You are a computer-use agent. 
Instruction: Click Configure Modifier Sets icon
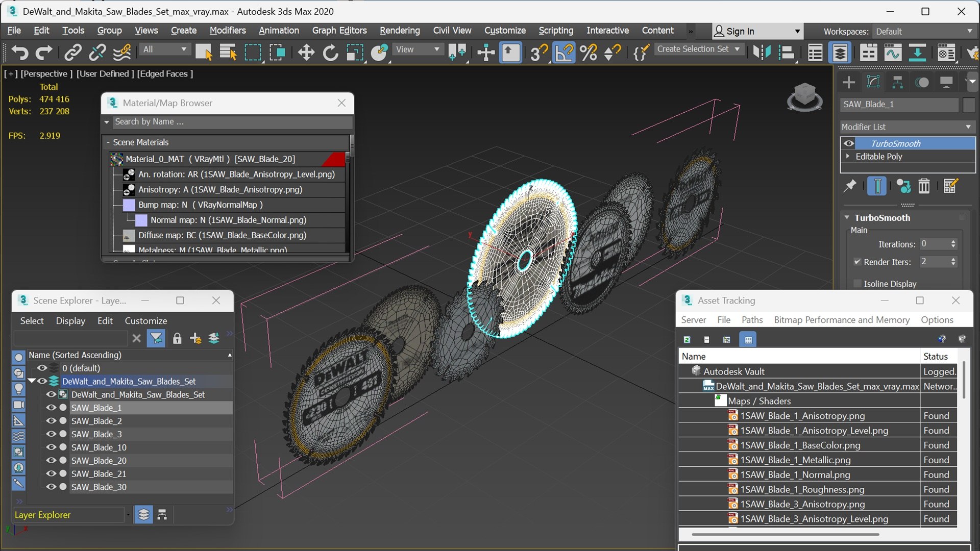pos(950,186)
